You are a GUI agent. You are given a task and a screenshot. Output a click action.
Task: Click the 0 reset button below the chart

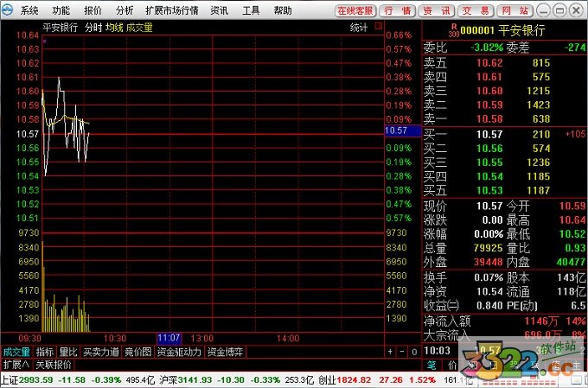(414, 352)
